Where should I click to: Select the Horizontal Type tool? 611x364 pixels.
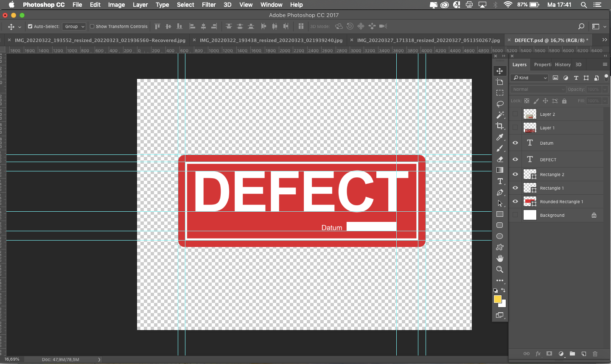click(x=500, y=181)
